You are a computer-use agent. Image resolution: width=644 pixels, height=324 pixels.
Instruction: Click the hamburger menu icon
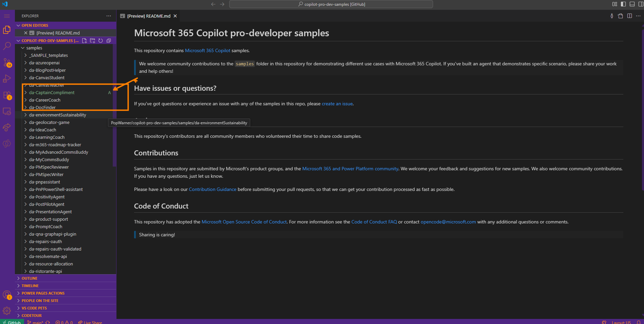coord(7,16)
